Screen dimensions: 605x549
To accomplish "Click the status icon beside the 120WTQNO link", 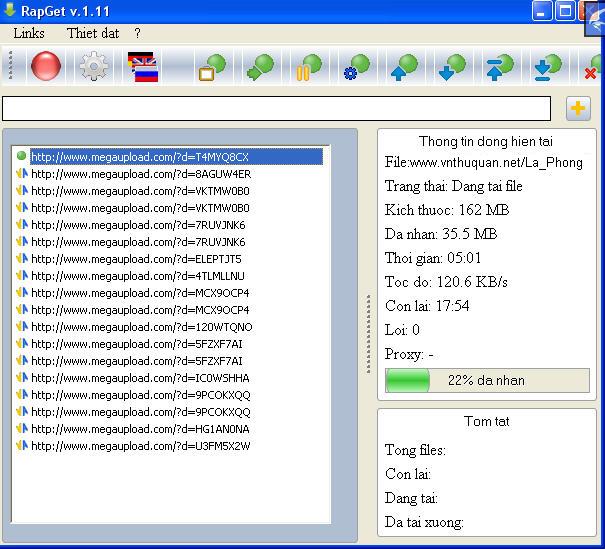I will coord(22,326).
